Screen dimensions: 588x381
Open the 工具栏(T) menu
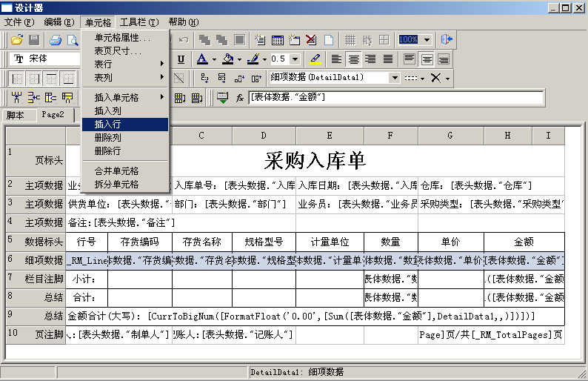(139, 22)
